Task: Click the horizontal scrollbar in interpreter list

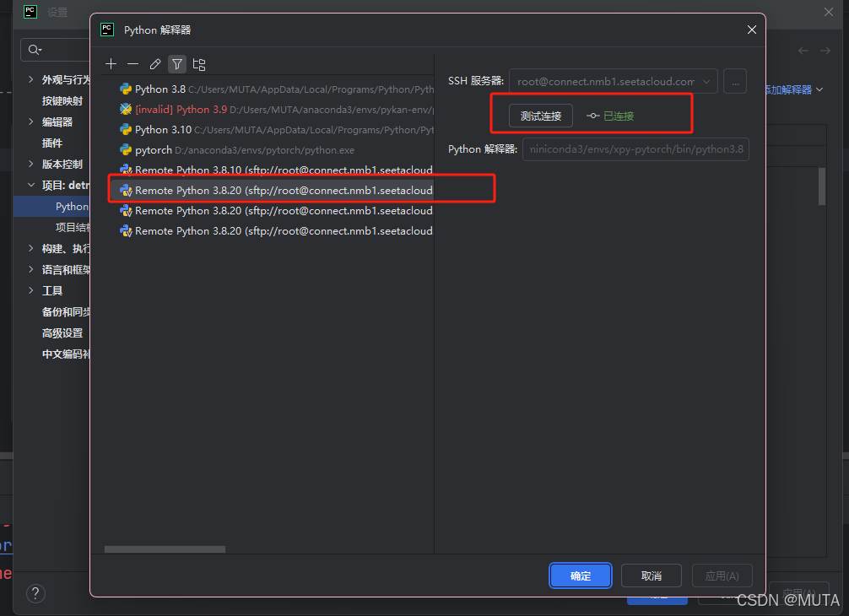Action: tap(165, 548)
